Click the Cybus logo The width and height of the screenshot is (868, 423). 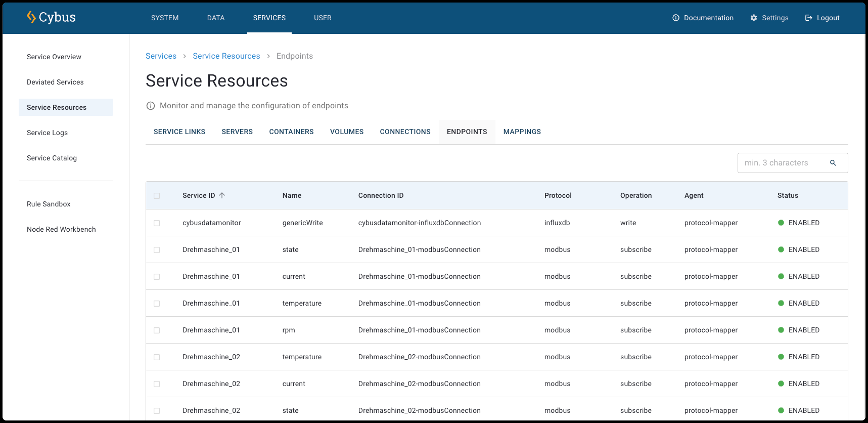coord(51,17)
